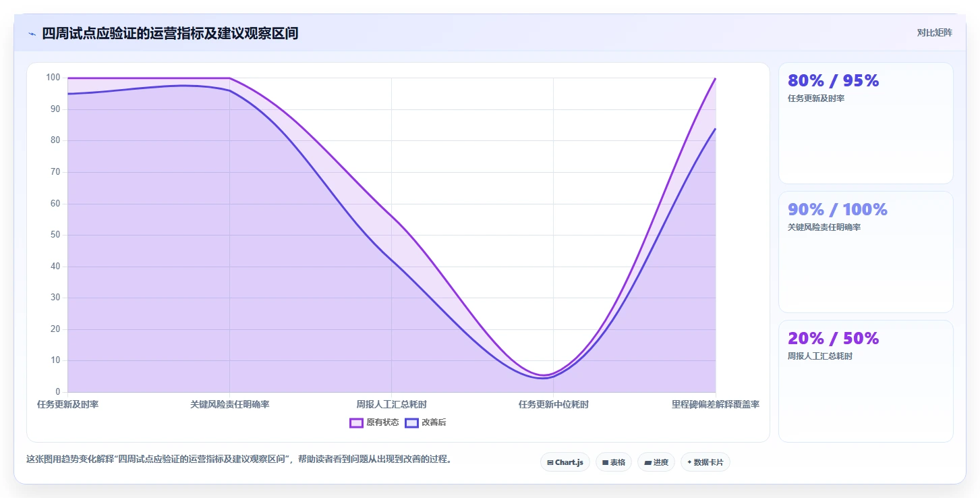Click the 数据卡片 tag chip
The width and height of the screenshot is (980, 498).
pos(705,462)
